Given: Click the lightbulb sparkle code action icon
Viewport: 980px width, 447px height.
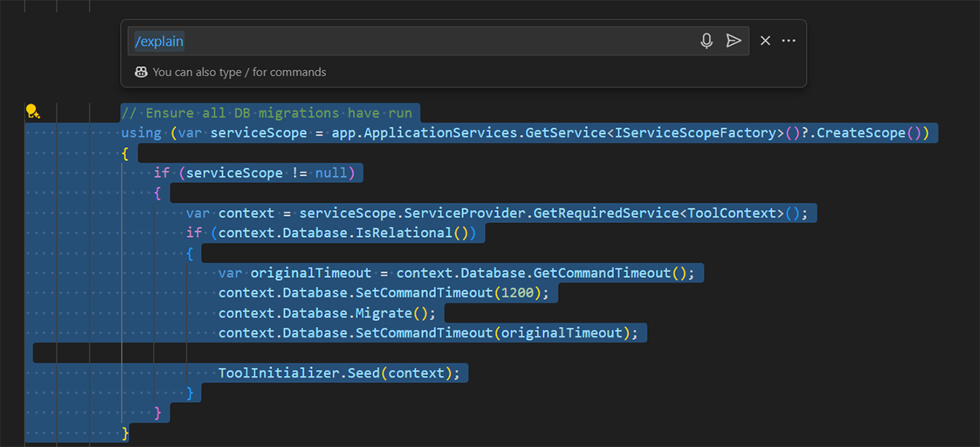Looking at the screenshot, I should tap(32, 111).
